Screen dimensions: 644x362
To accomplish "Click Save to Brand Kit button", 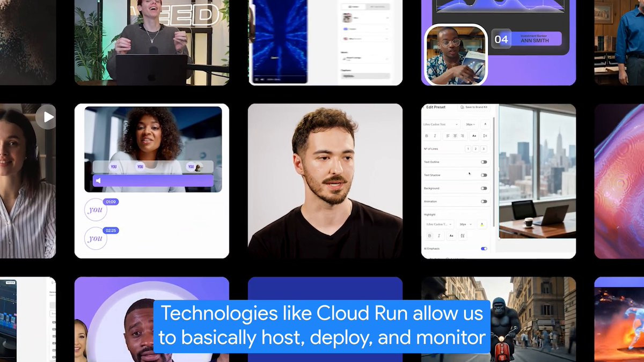I will pyautogui.click(x=474, y=107).
